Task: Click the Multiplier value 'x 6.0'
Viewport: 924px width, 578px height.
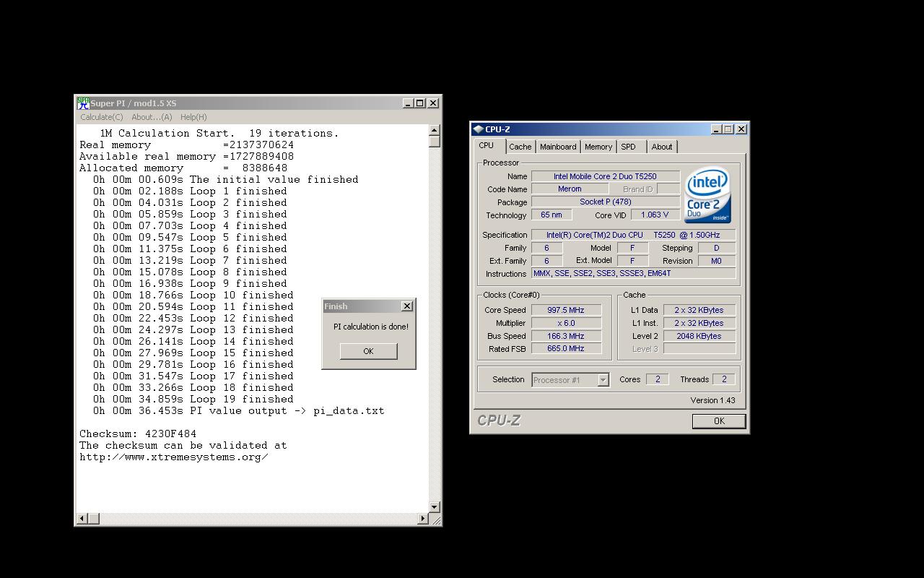Action: [x=566, y=323]
